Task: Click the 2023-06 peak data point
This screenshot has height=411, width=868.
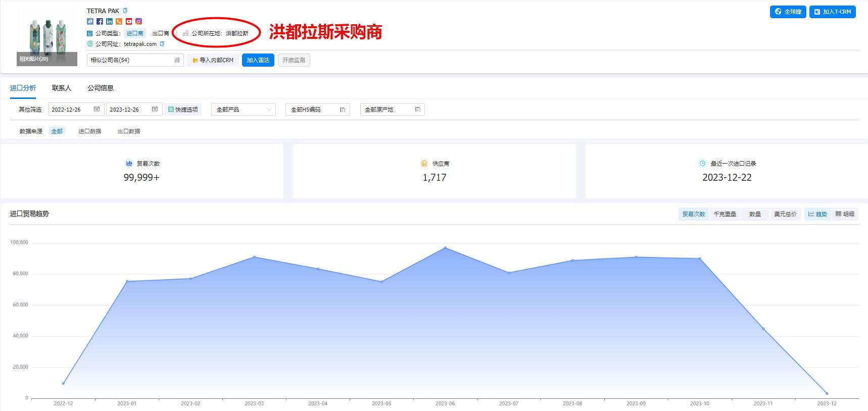Action: pyautogui.click(x=445, y=248)
